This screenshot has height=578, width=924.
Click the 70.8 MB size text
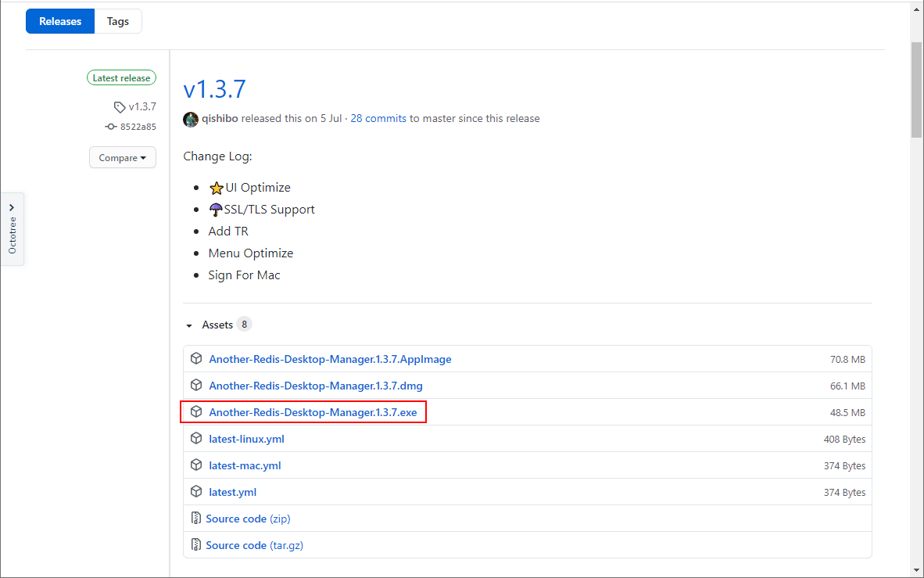coord(848,359)
